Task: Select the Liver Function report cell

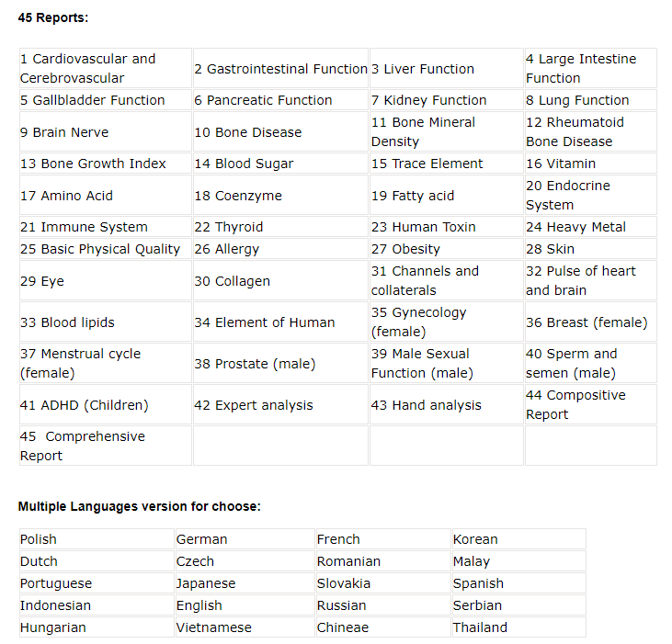Action: pos(446,69)
